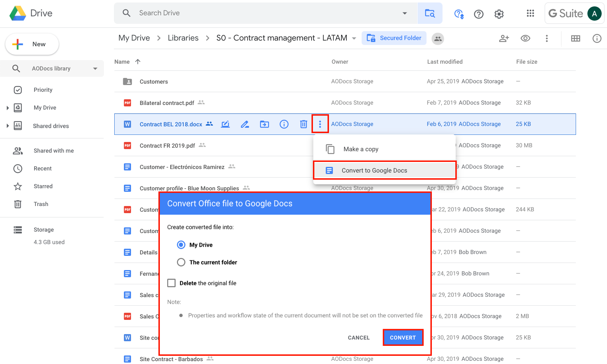Click the Secured Folder button
The height and width of the screenshot is (364, 607).
pos(394,38)
